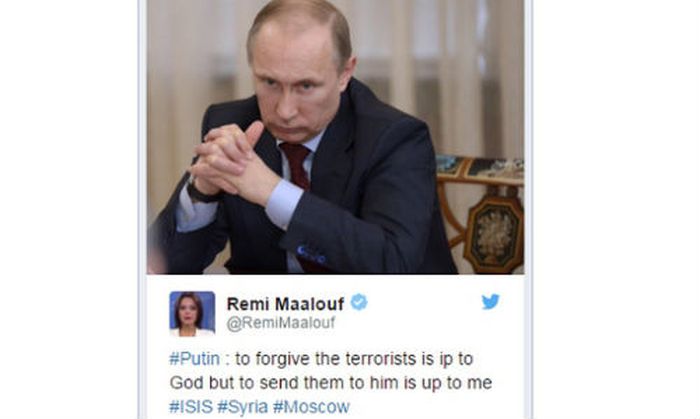Follow the #ISIS hashtag link
Viewport: 700px width, 419px height.
(x=191, y=407)
